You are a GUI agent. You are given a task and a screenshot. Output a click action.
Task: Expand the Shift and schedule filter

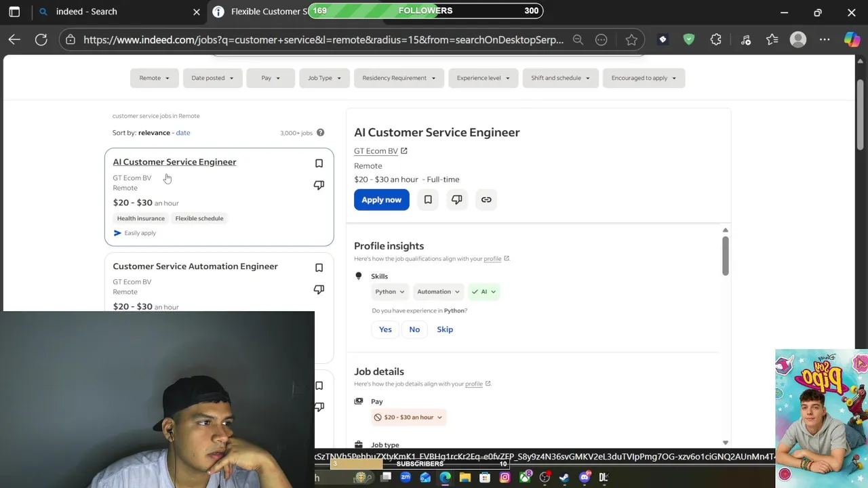(x=561, y=78)
